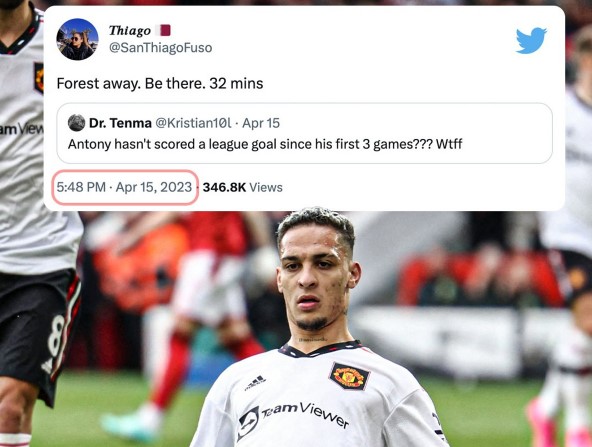The height and width of the screenshot is (447, 592).
Task: Click the Twitter bird logo
Action: coord(531,40)
